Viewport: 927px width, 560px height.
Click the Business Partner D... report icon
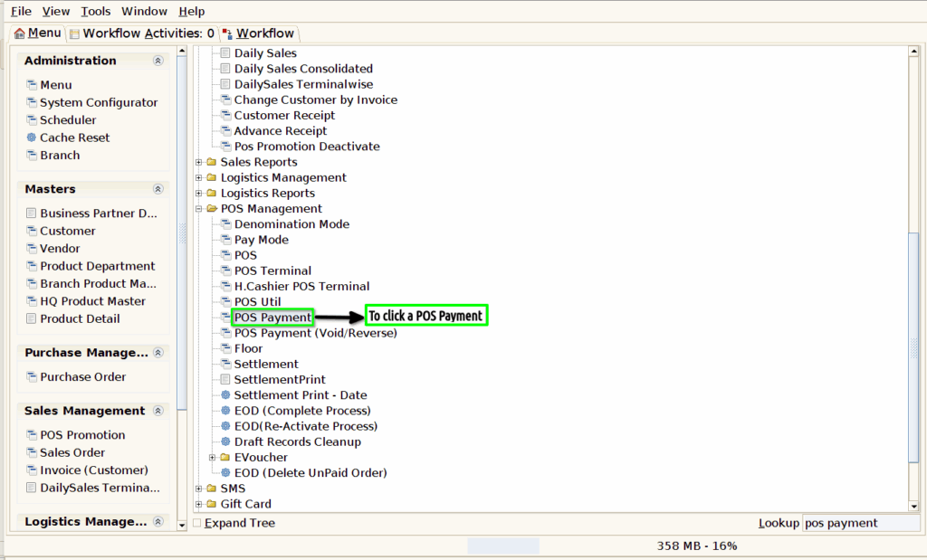pos(32,213)
